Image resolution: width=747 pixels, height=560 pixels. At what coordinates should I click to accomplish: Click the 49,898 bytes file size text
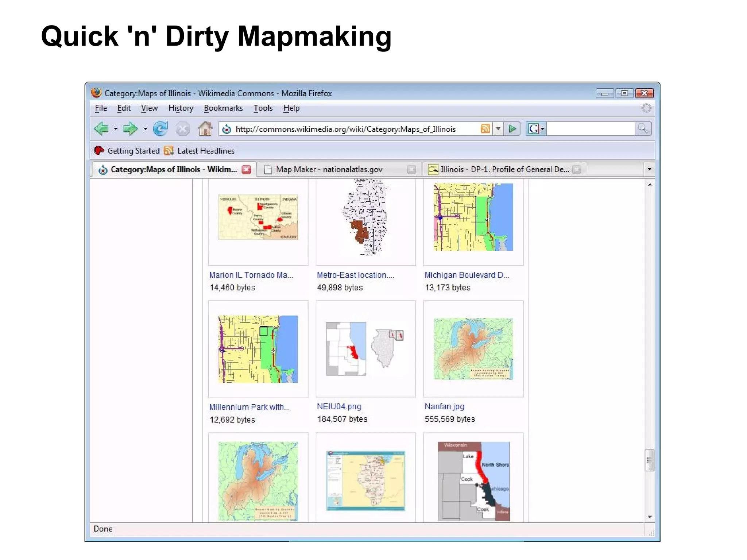tap(340, 287)
